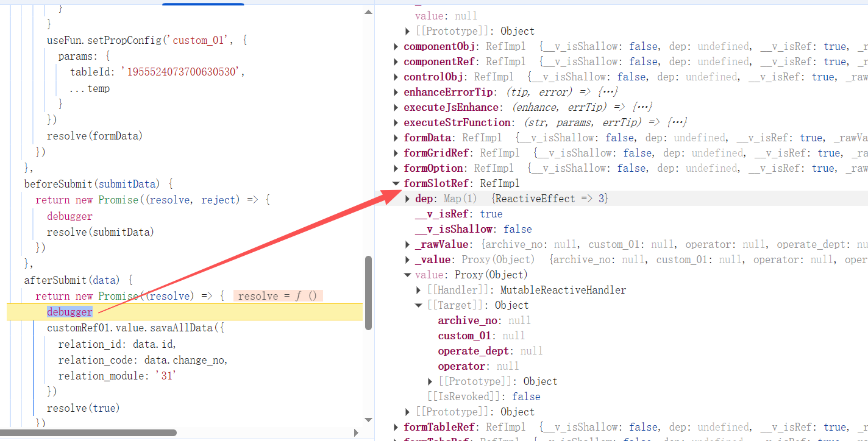Screen dimensions: 868x441
Task: Expand the formData RefImpl entry
Action: pos(396,138)
